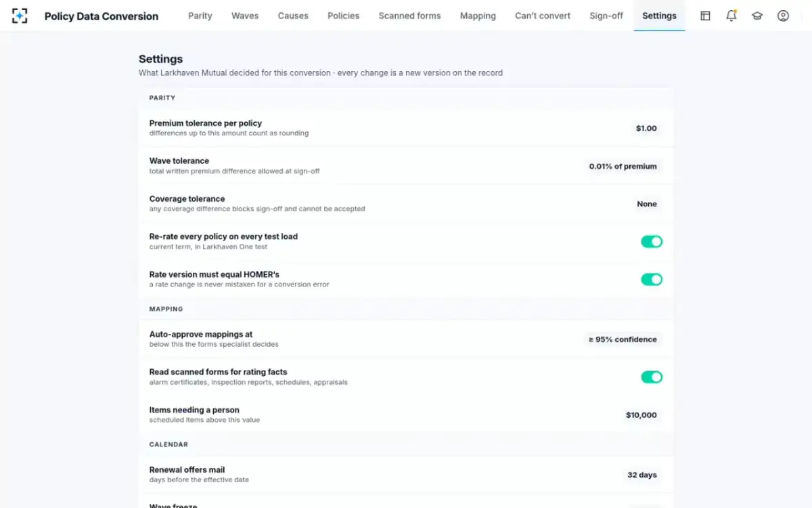
Task: Click 'total written premium difference allowed at sign-off'
Action: point(235,171)
